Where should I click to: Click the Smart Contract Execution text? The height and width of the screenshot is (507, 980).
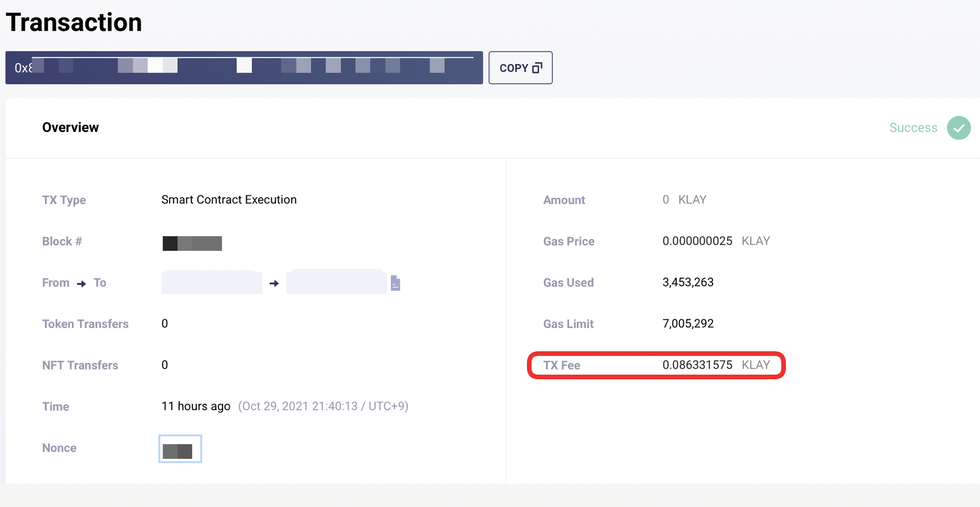[229, 200]
